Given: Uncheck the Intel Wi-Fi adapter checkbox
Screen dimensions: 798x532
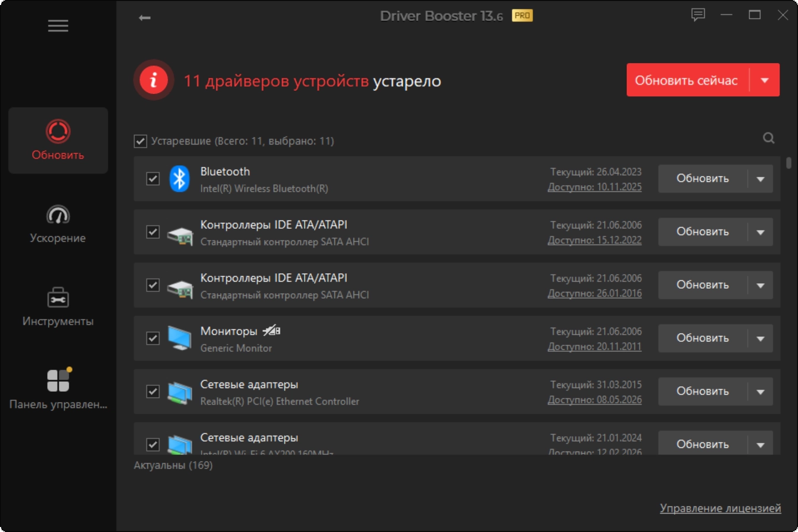Looking at the screenshot, I should [153, 444].
